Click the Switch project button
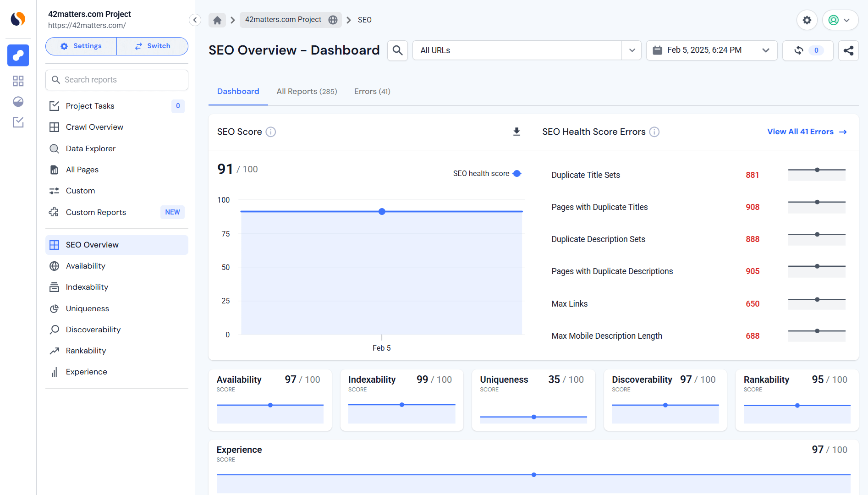868x495 pixels. [x=152, y=46]
